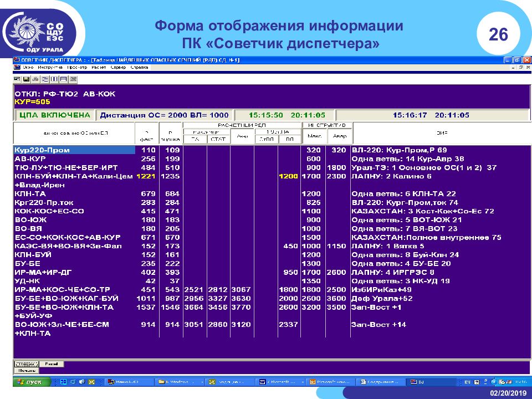Open the Microsoft PowerPoint taskbar button

coord(331,382)
